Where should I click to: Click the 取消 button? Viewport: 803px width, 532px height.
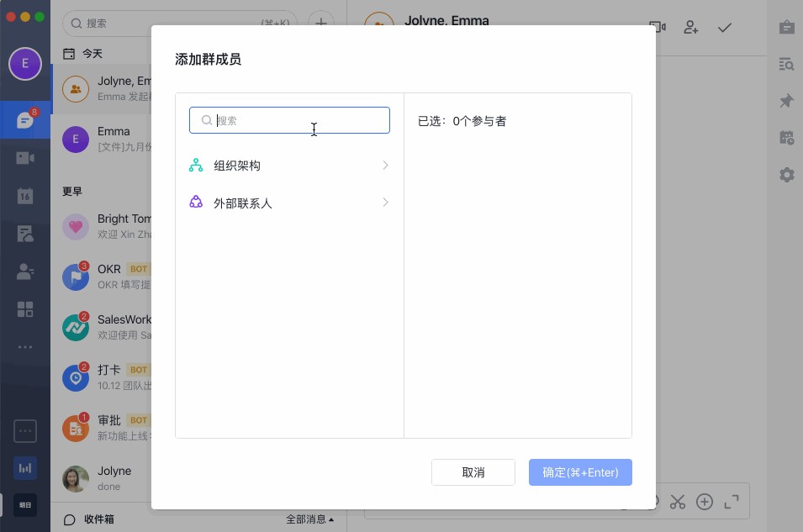473,472
